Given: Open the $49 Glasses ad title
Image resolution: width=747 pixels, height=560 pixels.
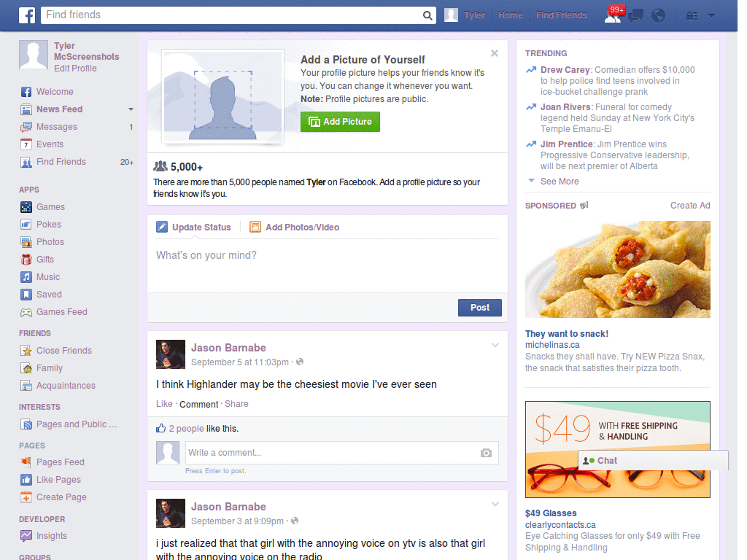Looking at the screenshot, I should [551, 513].
